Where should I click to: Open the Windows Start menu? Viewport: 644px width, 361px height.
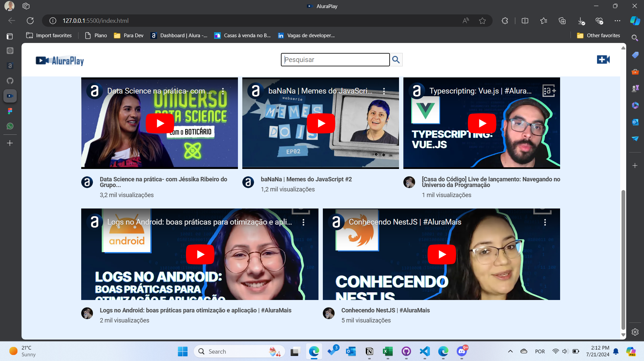pyautogui.click(x=183, y=352)
